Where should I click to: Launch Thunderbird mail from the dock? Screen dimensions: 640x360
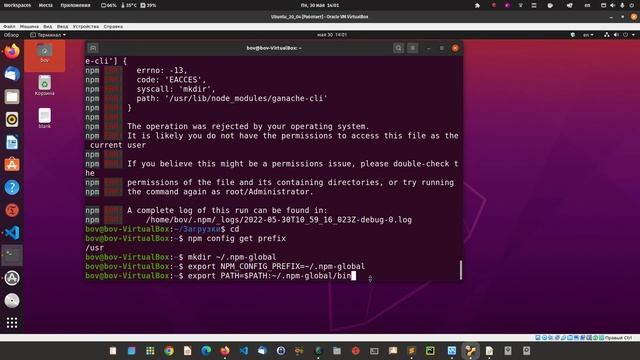(12, 74)
